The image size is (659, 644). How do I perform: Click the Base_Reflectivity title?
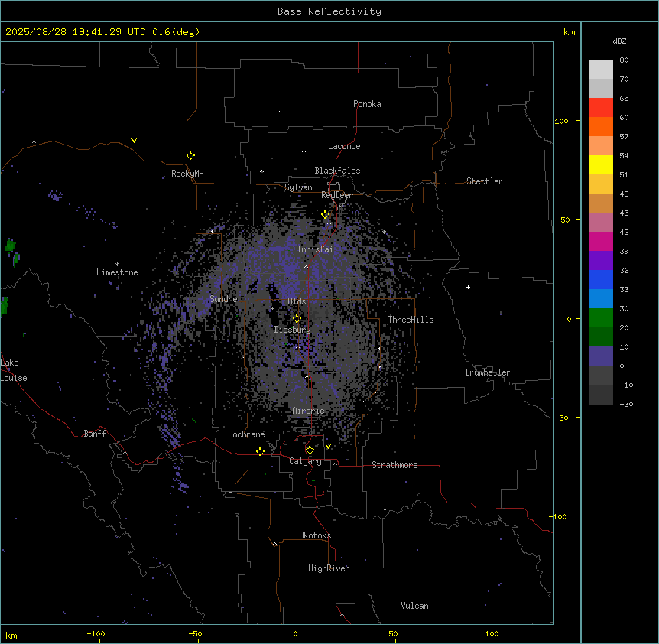pyautogui.click(x=329, y=11)
